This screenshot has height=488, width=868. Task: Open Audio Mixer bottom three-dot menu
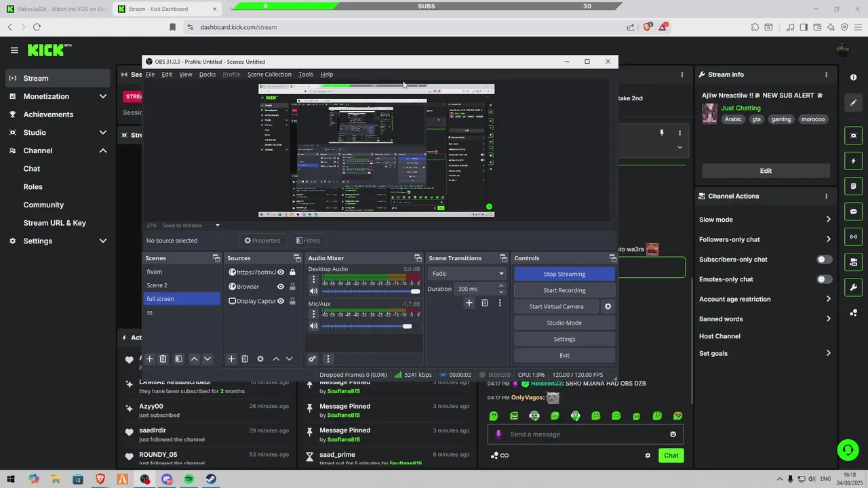pyautogui.click(x=328, y=359)
